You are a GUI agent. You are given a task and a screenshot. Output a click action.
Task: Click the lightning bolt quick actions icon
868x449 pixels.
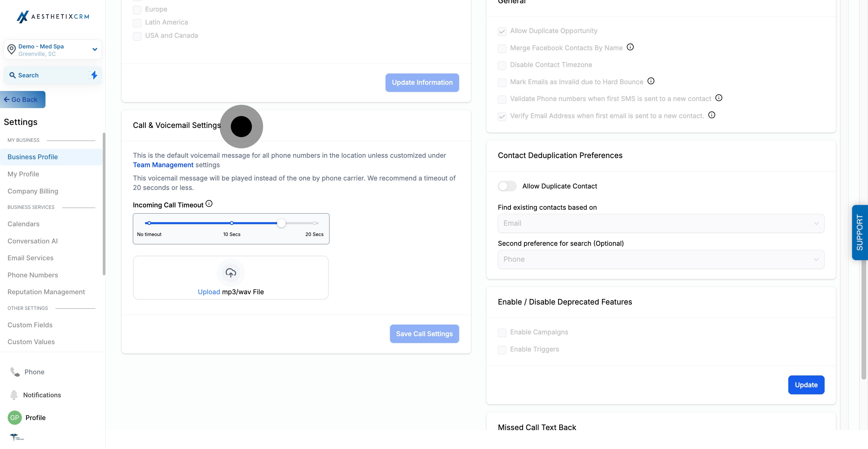[94, 75]
